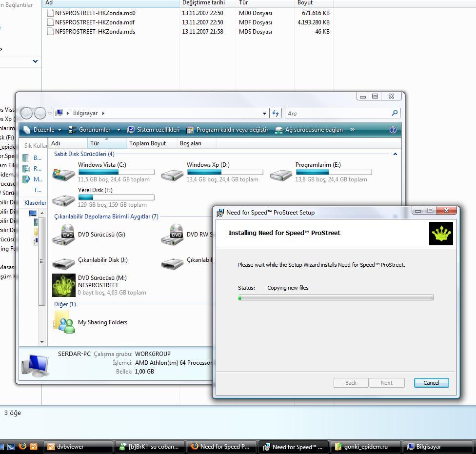Open the Yerel Disk (F:) drive icon
Viewport: 476px width, 454px height.
click(x=63, y=200)
